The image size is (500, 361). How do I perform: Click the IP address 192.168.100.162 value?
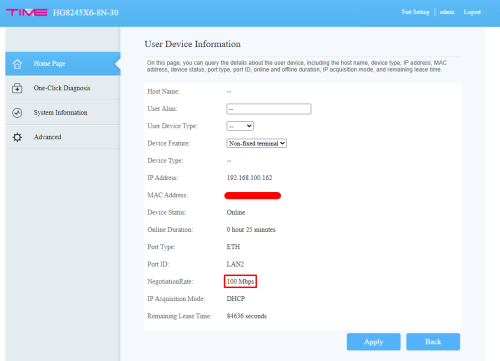(249, 178)
